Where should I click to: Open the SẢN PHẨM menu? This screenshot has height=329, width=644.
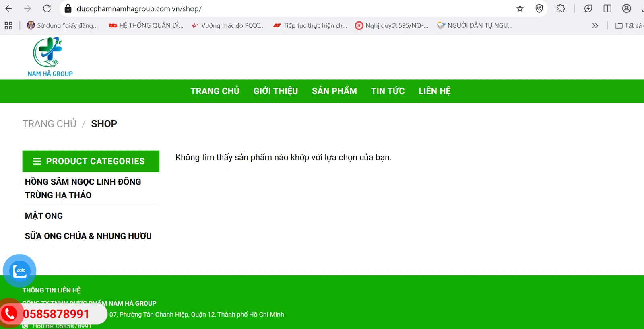(x=334, y=91)
